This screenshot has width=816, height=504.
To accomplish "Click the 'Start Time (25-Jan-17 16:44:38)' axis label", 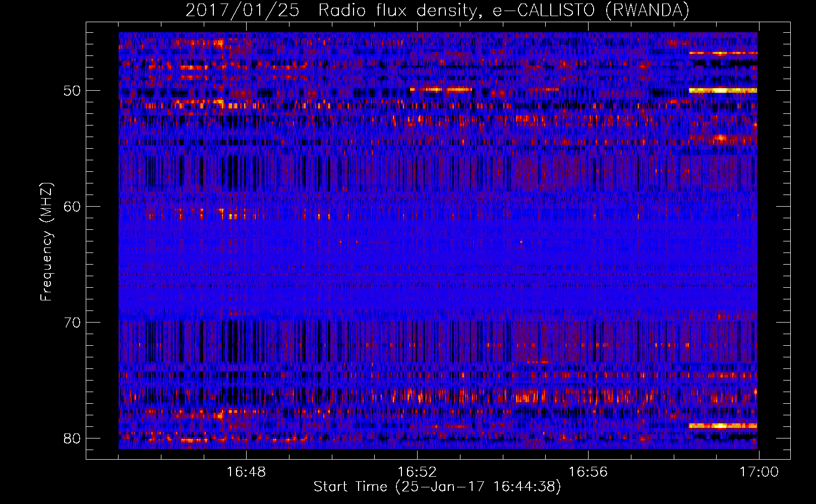I will pos(437,487).
